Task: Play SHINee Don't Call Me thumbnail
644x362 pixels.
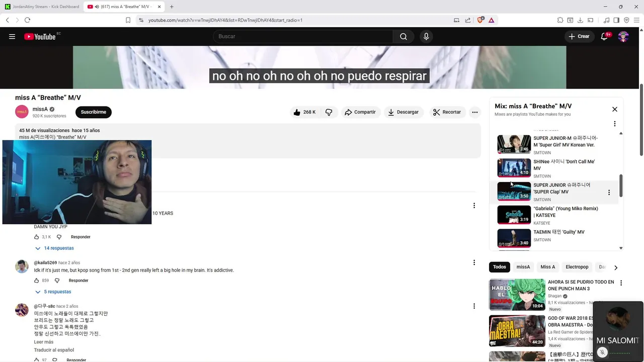Action: point(514,168)
